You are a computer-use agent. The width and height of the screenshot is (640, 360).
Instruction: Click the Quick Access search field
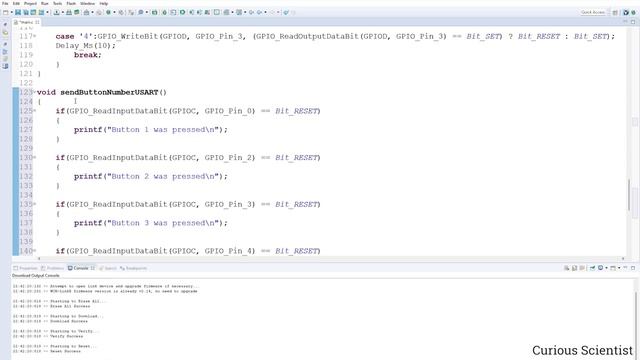pyautogui.click(x=593, y=12)
